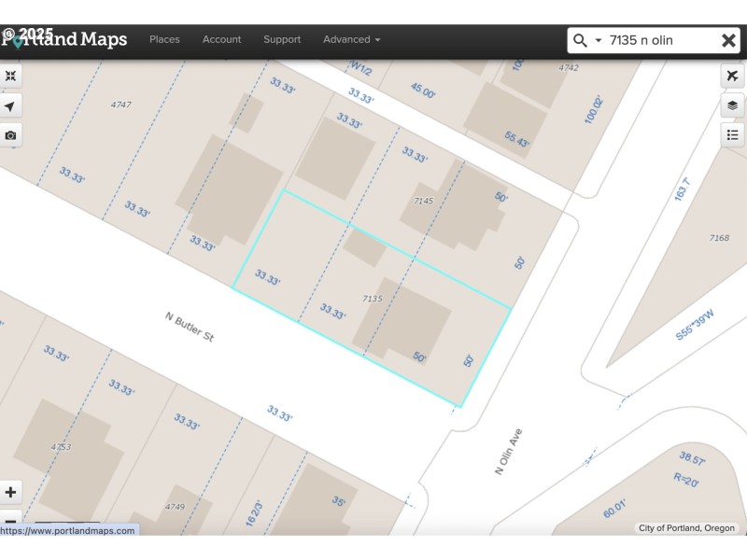Clear the search with the X icon
The width and height of the screenshot is (747, 560).
click(x=728, y=40)
